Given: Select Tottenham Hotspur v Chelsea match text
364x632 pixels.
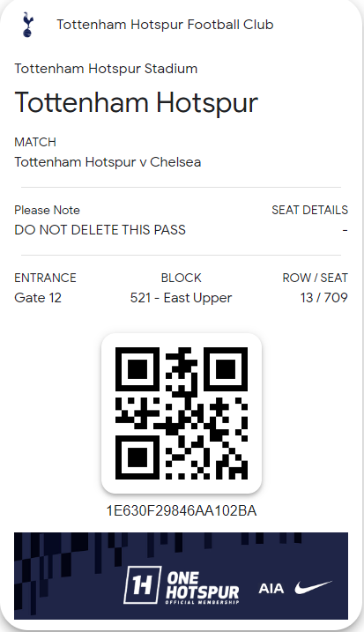Looking at the screenshot, I should coord(108,162).
